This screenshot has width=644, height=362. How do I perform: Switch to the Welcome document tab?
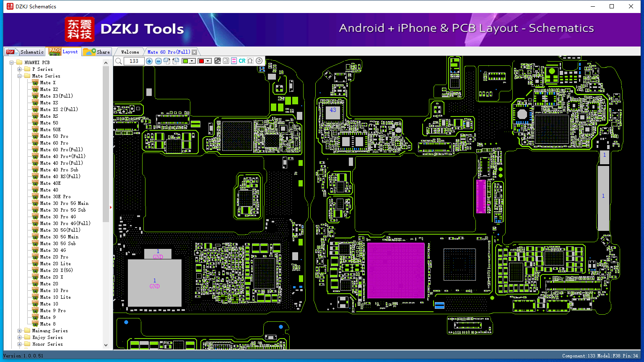tap(130, 52)
